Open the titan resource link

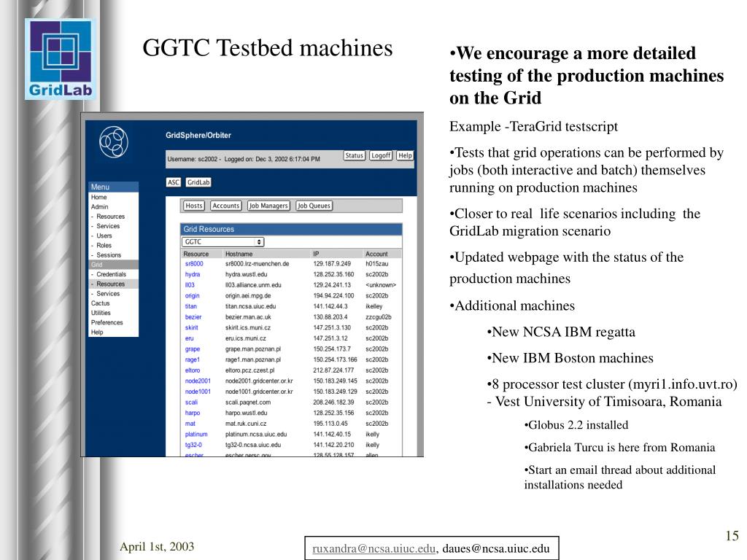pyautogui.click(x=190, y=306)
